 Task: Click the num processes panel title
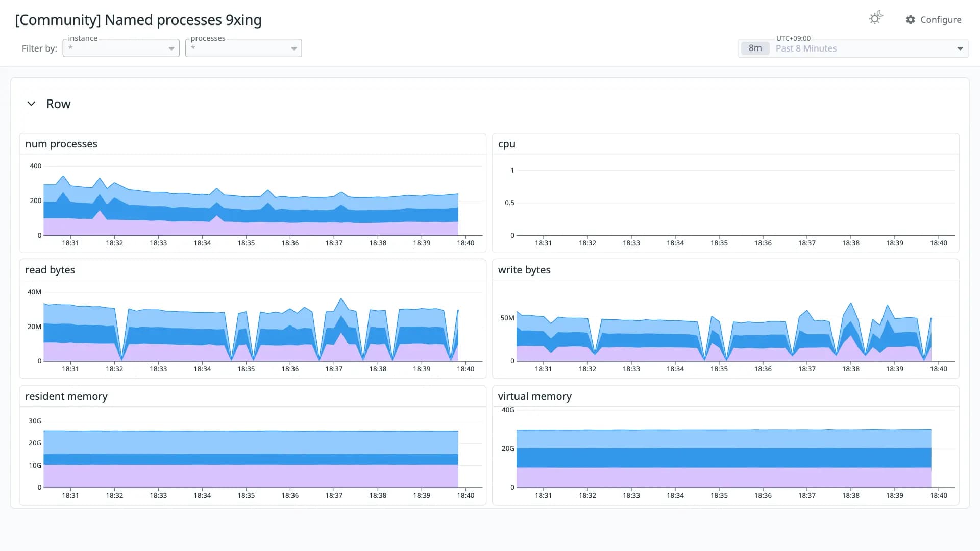click(x=61, y=144)
